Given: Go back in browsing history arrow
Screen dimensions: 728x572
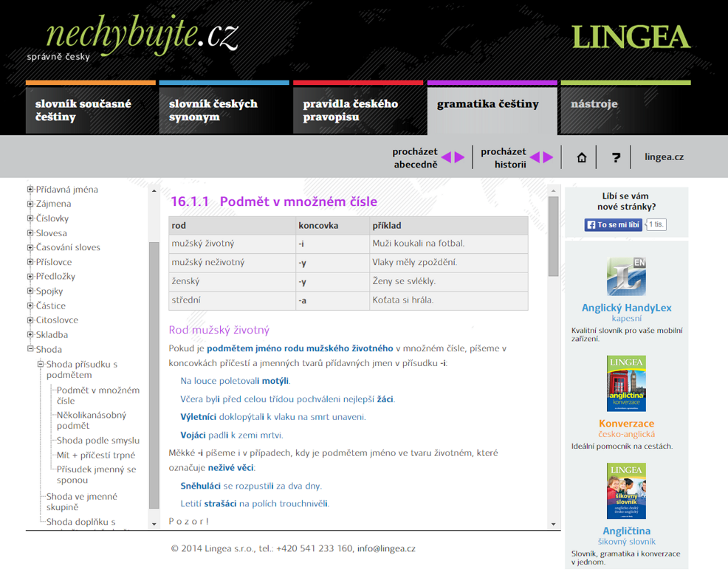Looking at the screenshot, I should pos(535,157).
